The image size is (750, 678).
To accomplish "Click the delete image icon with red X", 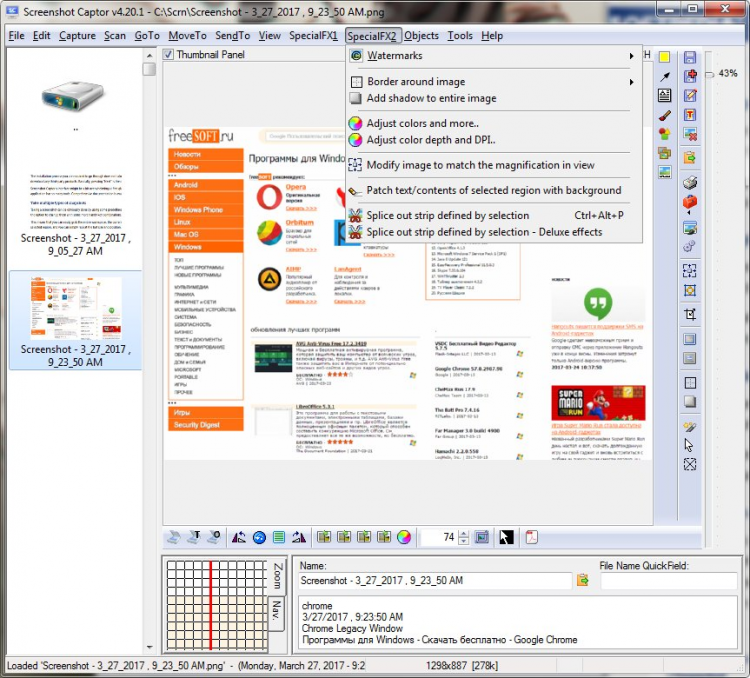I will 690,134.
